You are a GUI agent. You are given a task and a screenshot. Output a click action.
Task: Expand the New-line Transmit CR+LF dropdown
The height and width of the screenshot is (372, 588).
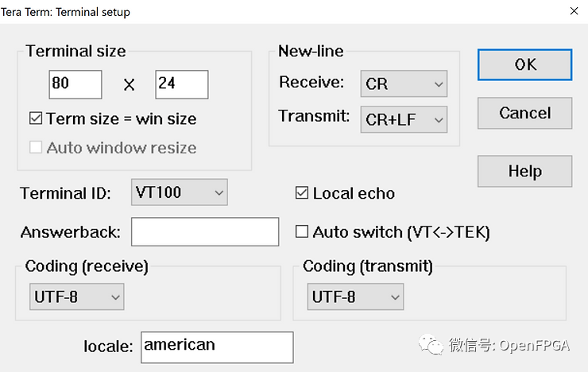pyautogui.click(x=404, y=119)
